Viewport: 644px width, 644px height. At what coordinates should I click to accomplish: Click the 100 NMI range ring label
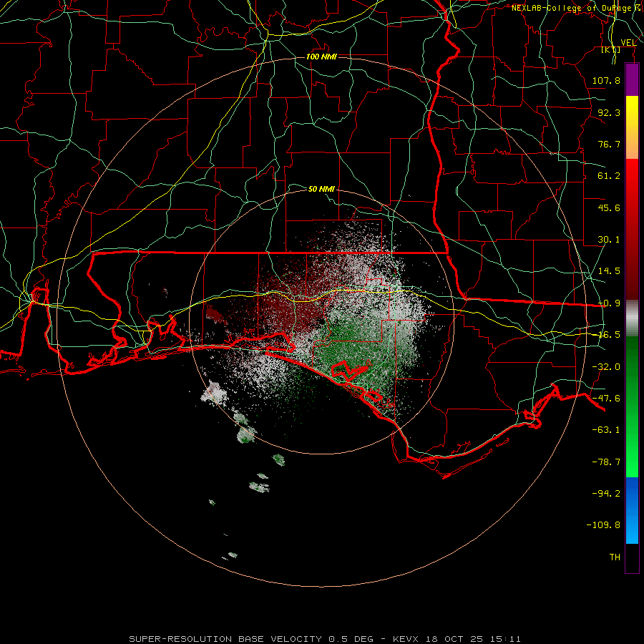click(x=321, y=57)
